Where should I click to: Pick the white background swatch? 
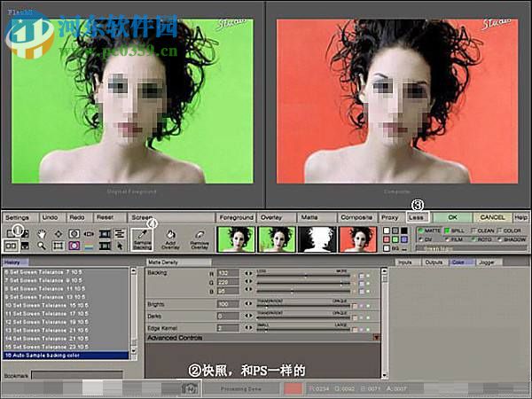[387, 231]
